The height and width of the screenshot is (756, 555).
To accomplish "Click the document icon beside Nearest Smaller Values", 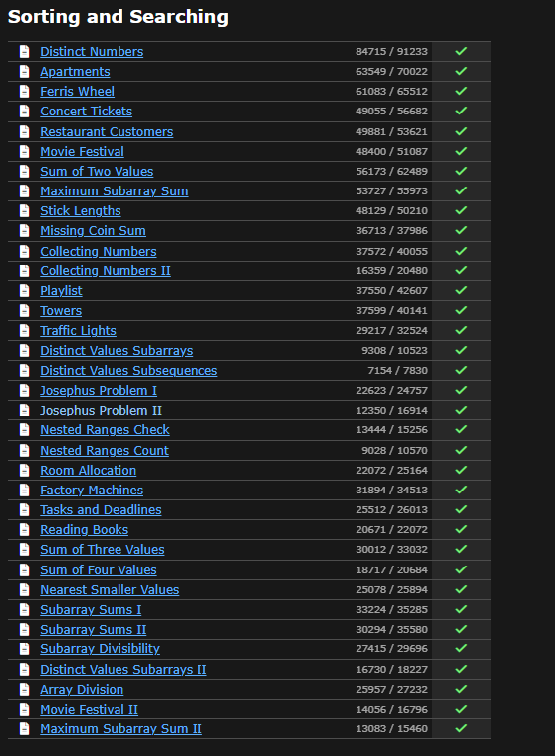I will [x=24, y=589].
